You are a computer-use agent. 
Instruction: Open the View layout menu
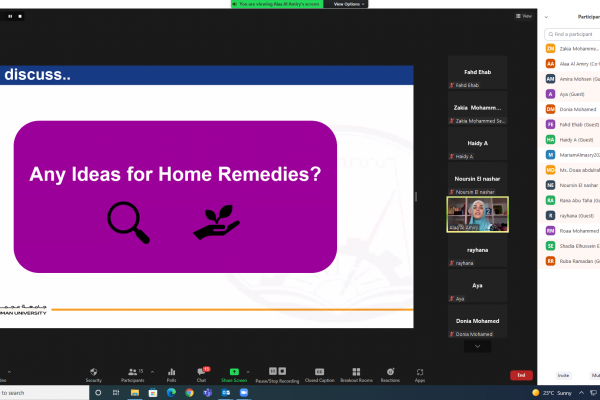point(525,16)
